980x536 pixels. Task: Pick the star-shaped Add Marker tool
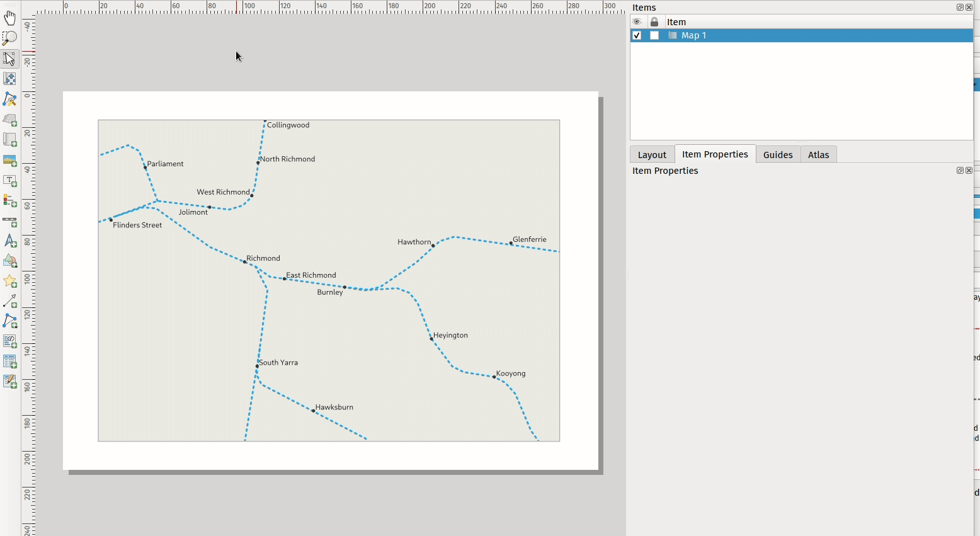click(9, 281)
